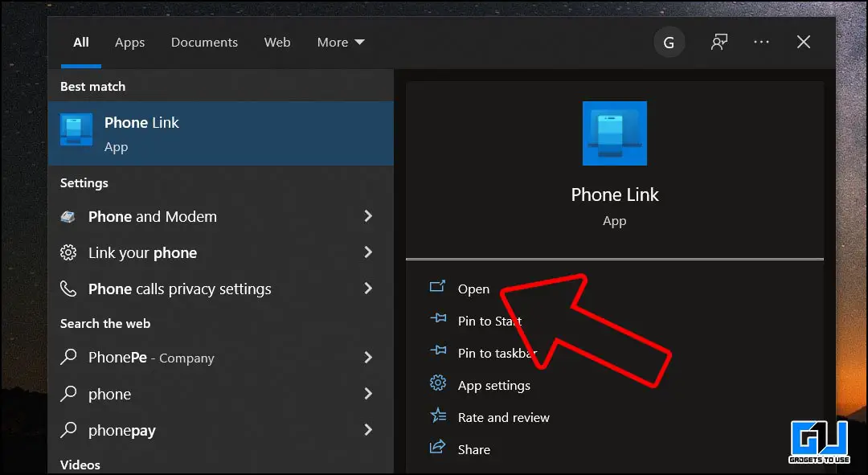Switch to the Web tab
868x475 pixels.
coord(276,42)
